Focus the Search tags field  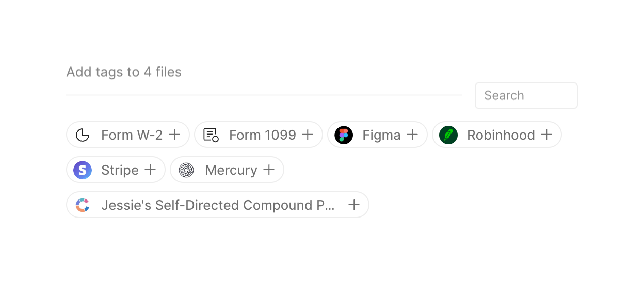pos(526,96)
